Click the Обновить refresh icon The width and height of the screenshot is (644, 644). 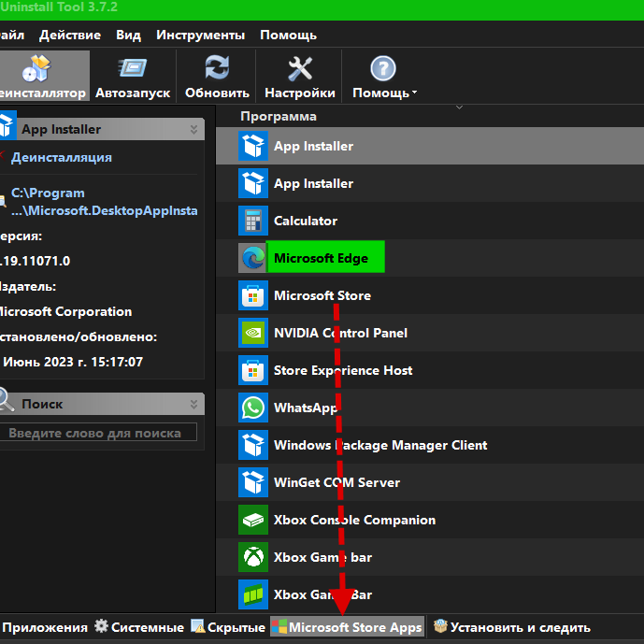point(217,67)
